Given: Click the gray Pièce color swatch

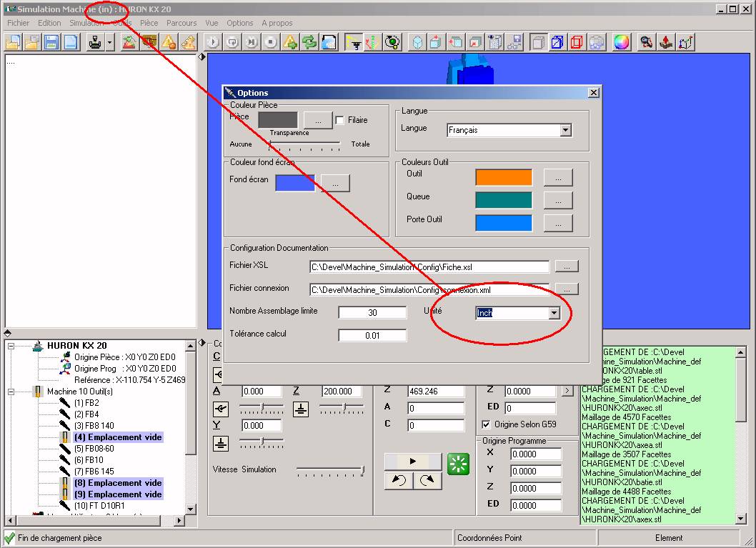Looking at the screenshot, I should [278, 120].
